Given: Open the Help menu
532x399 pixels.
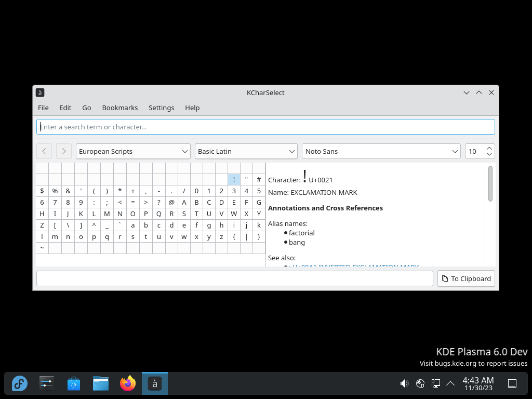Looking at the screenshot, I should tap(192, 108).
